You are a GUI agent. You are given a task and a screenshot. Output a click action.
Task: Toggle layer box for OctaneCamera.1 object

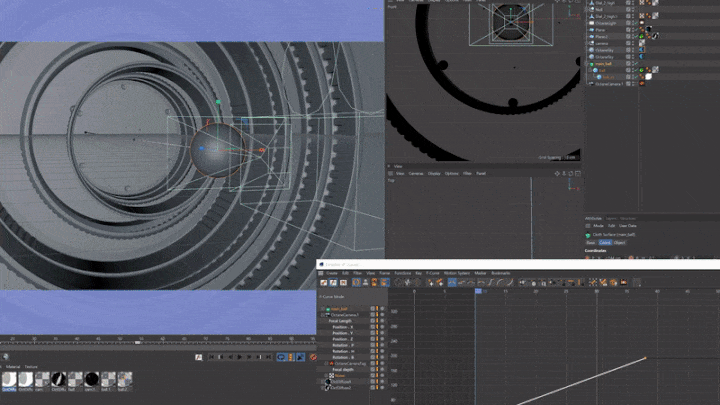pyautogui.click(x=628, y=84)
